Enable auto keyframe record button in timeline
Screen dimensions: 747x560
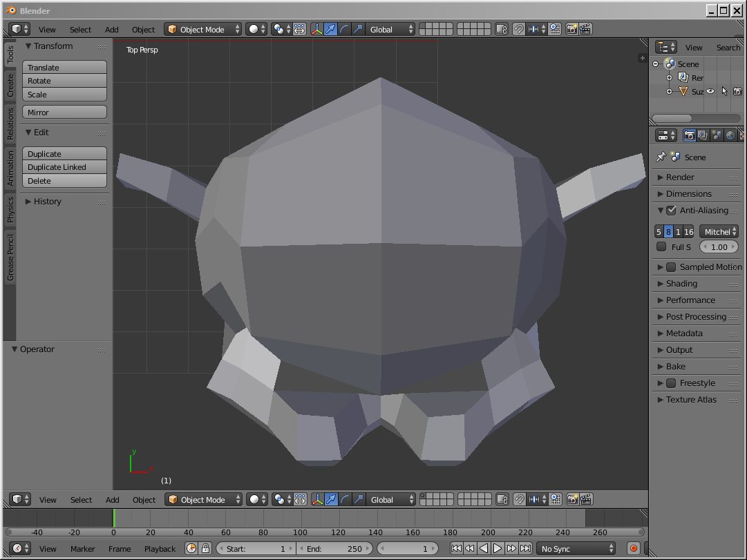tap(633, 549)
